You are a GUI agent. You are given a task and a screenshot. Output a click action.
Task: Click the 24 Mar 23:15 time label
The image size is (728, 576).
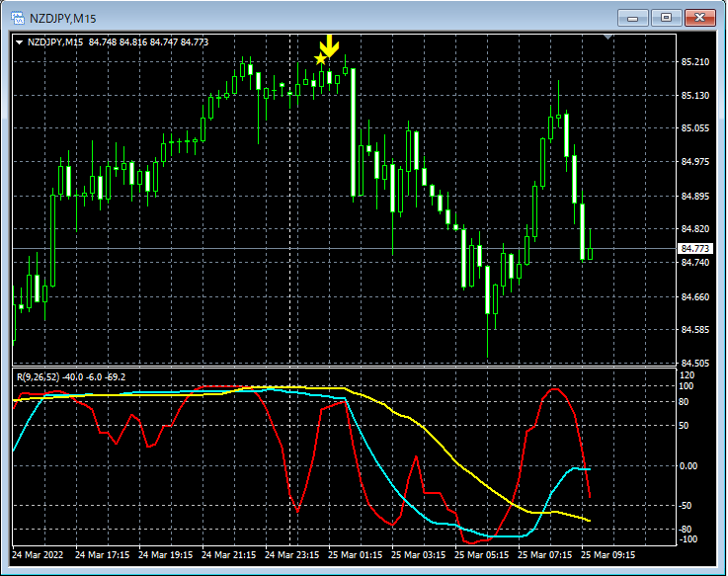tap(291, 555)
